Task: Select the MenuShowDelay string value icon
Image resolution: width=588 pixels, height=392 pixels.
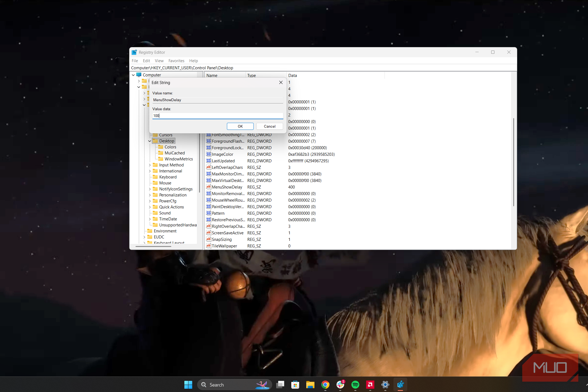Action: tap(209, 187)
